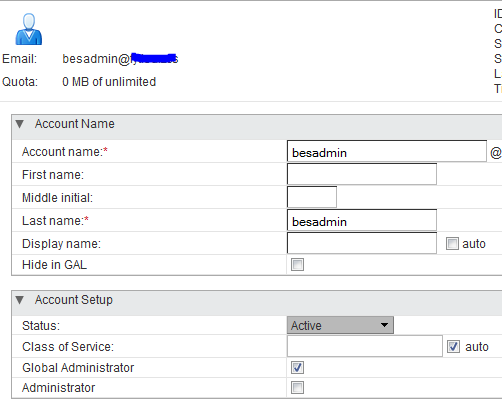Click the besadmin email address text
Viewport: 502px width, 408px height.
[x=120, y=59]
